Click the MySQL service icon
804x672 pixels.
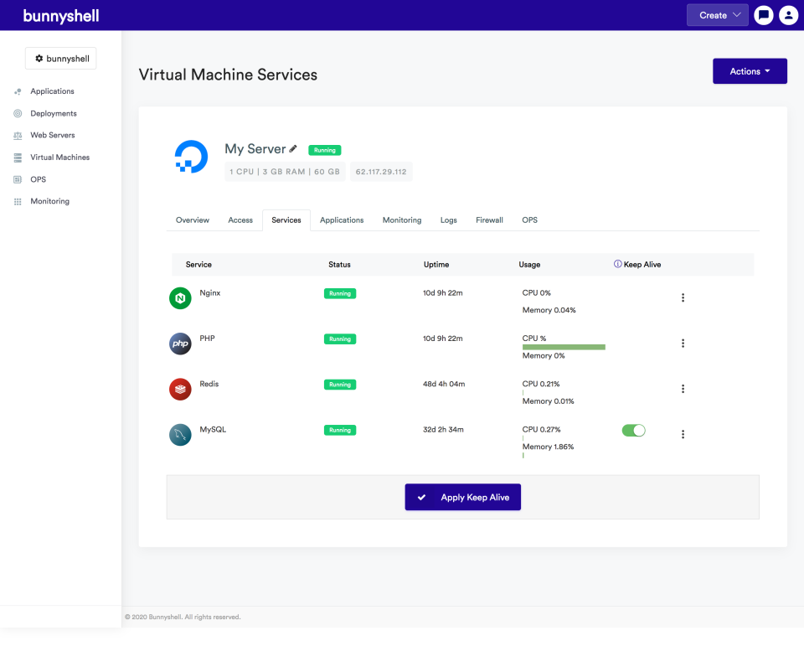pos(181,435)
